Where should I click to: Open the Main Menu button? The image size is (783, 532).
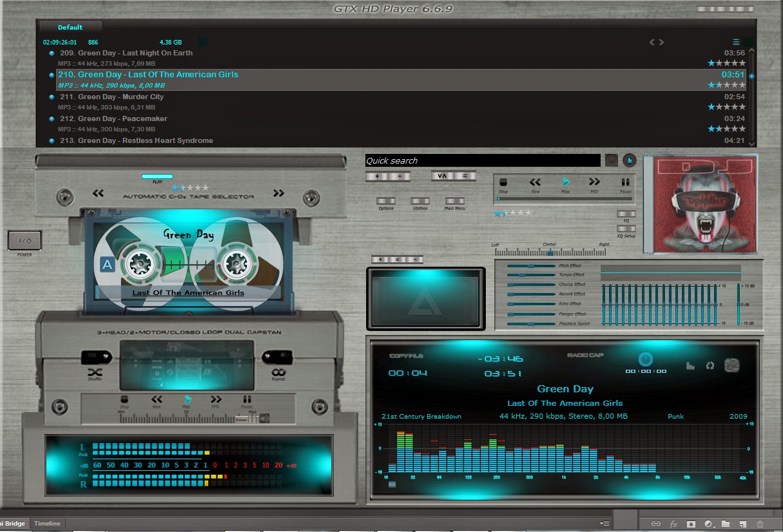click(x=454, y=201)
